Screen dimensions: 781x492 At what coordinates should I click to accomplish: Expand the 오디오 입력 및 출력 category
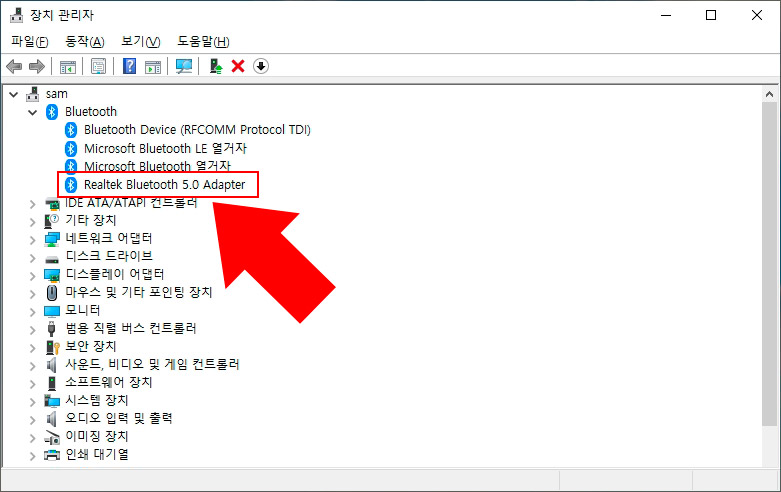pos(32,419)
